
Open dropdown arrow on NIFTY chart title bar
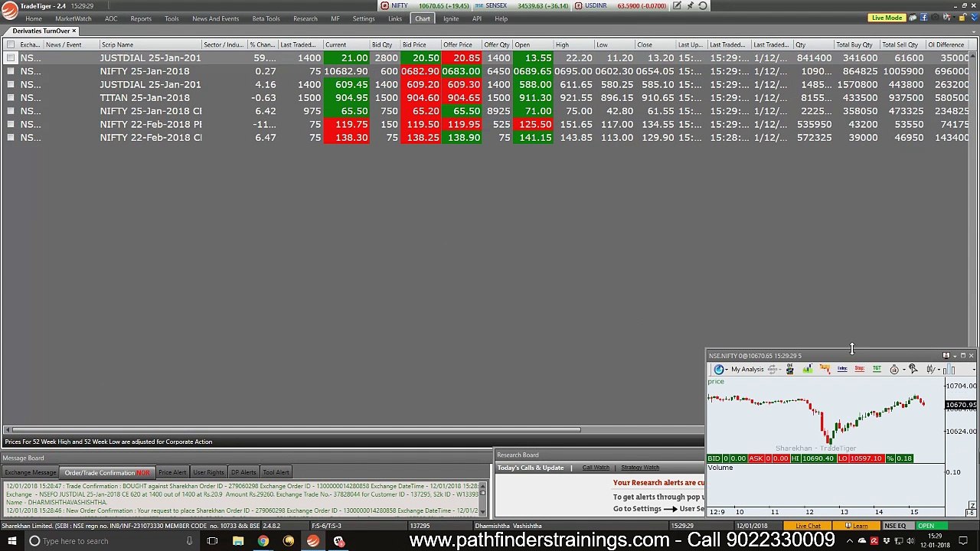(x=955, y=356)
